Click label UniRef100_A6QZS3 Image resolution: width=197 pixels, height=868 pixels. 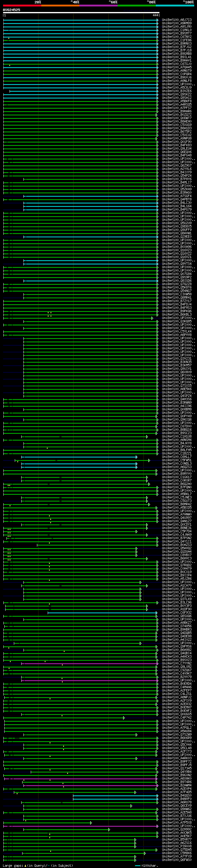pyautogui.click(x=177, y=467)
